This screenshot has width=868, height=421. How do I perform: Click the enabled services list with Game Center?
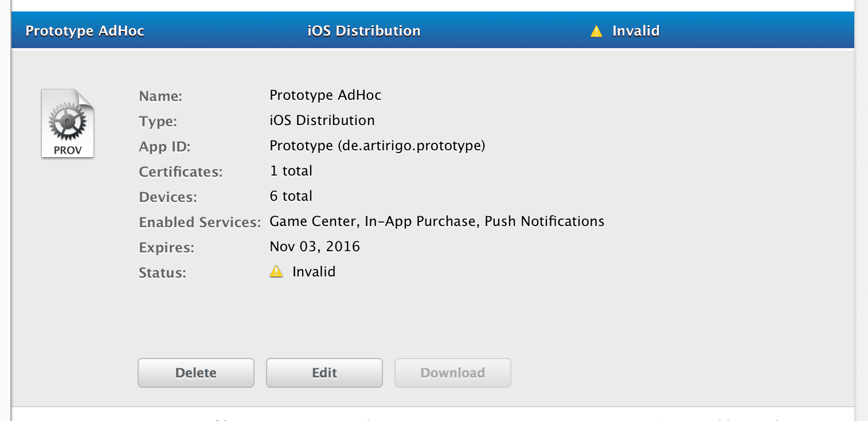(436, 221)
